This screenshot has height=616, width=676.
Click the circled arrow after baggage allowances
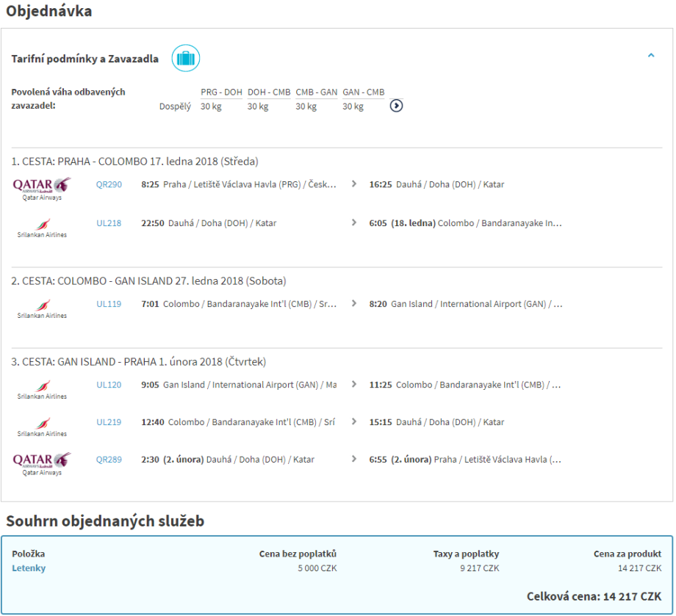tap(396, 106)
